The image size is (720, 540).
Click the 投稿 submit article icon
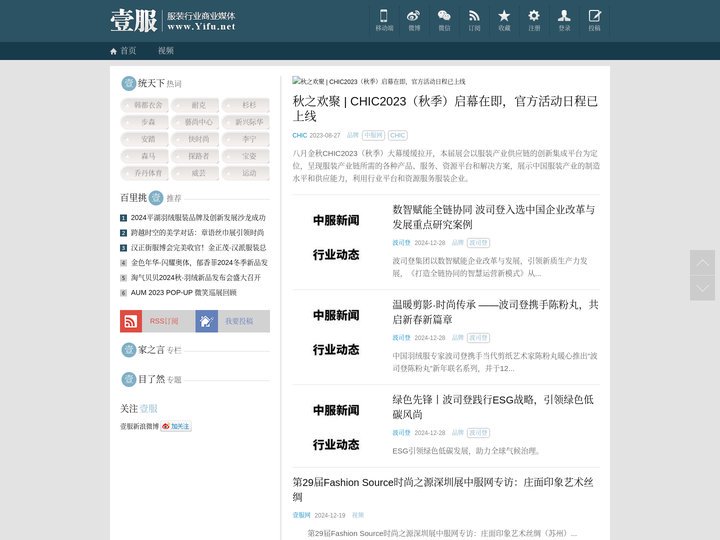point(594,21)
